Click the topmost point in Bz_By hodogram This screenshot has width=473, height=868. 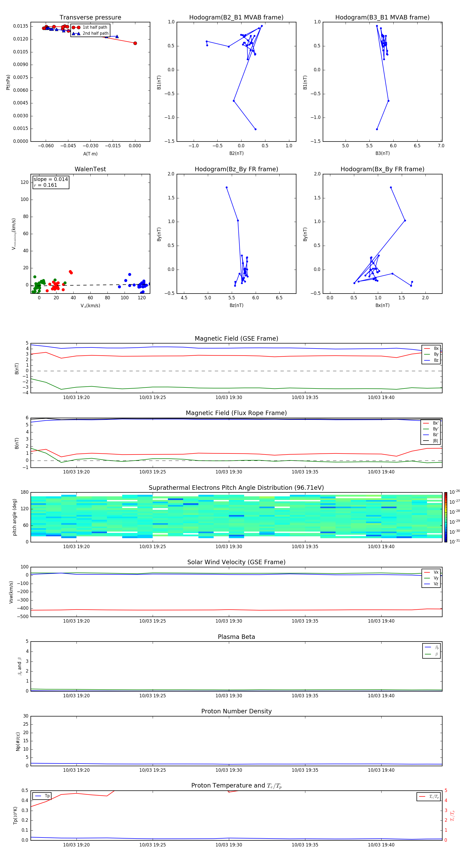pyautogui.click(x=227, y=187)
